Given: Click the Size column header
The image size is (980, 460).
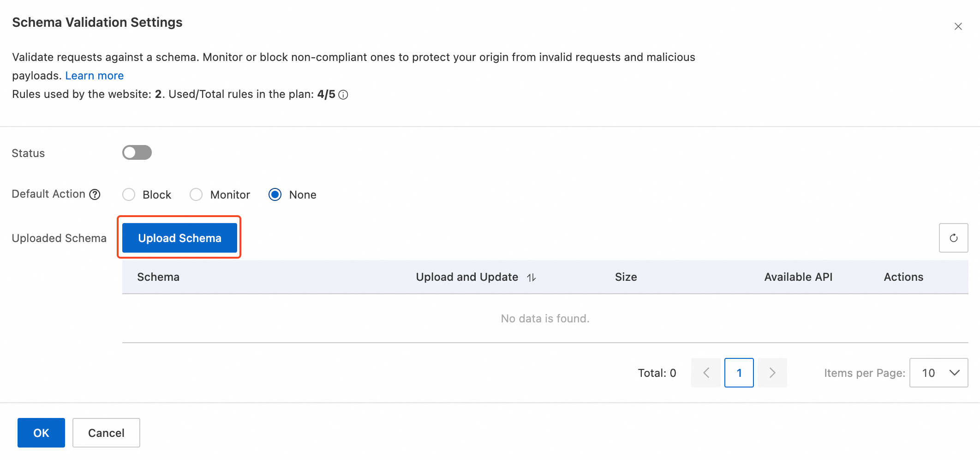Looking at the screenshot, I should coord(626,277).
